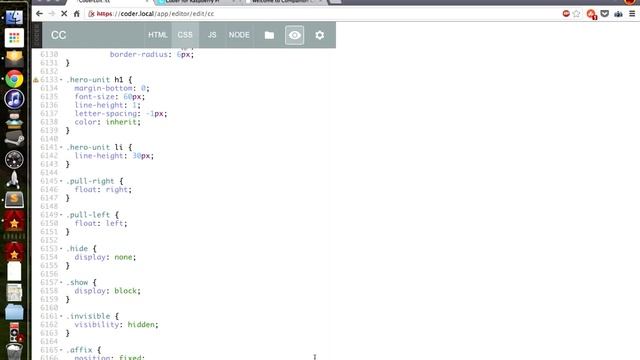Click the CC project title

(x=58, y=35)
